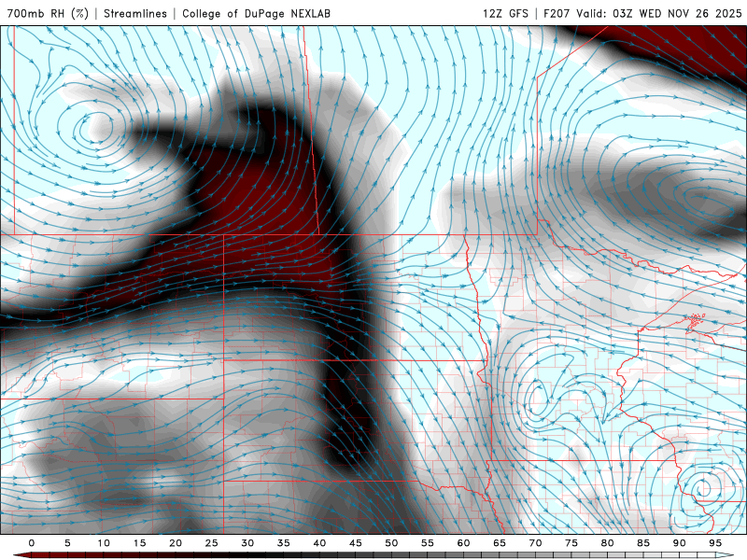Click the 35 tick label on the color bar
747x560 pixels.
coord(284,543)
